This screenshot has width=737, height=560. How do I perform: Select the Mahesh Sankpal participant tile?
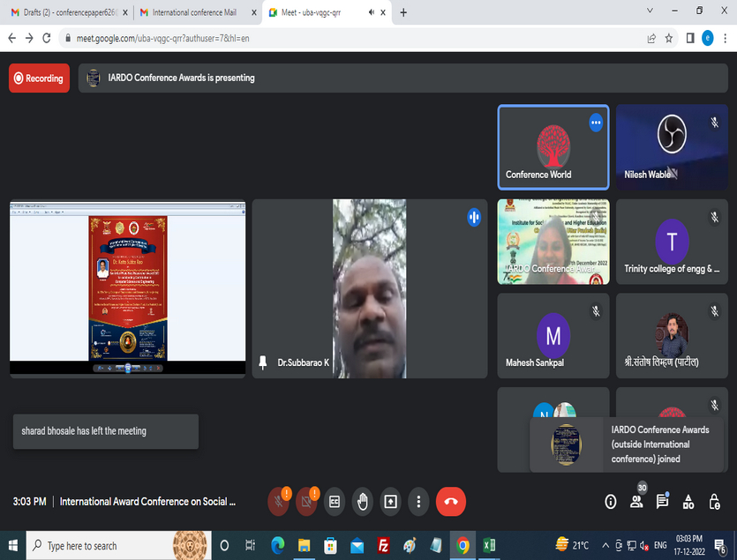coord(553,335)
